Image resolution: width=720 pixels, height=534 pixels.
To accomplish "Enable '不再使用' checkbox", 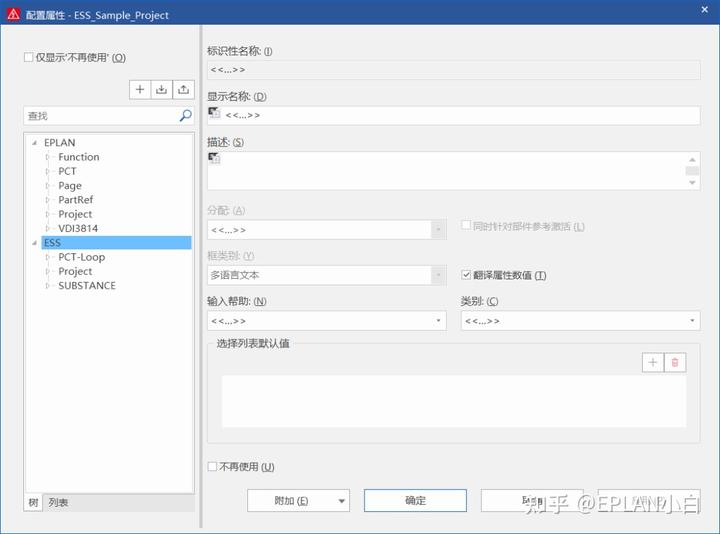I will click(x=212, y=467).
